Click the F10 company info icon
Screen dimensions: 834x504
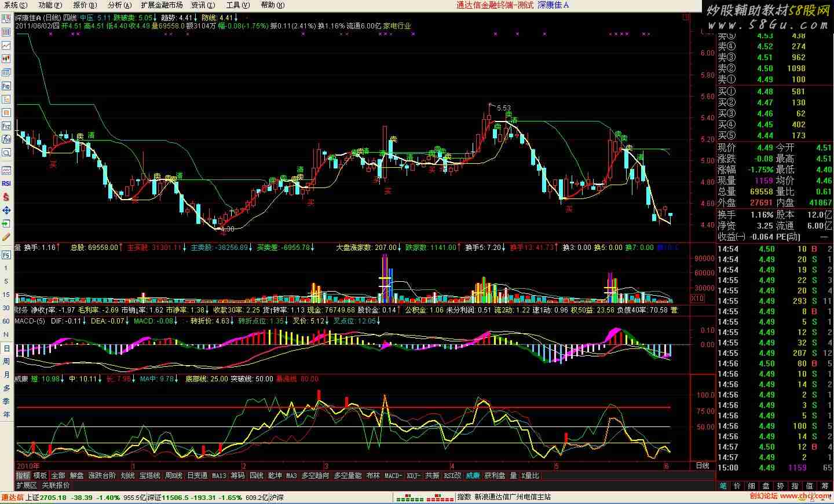point(6,86)
